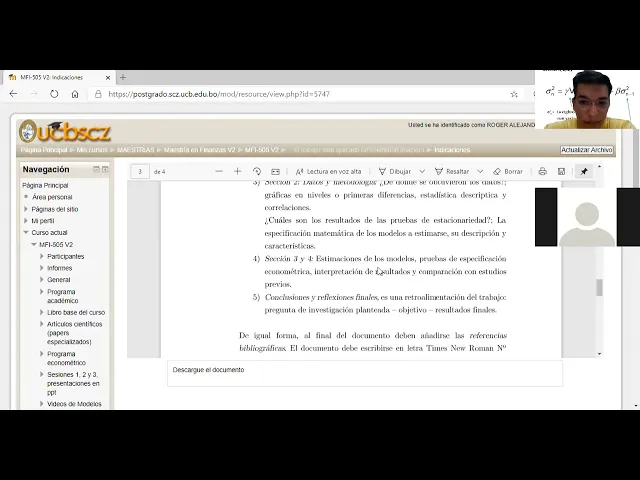Image resolution: width=640 pixels, height=480 pixels.
Task: Click the participant avatar placeholder tile
Action: click(x=587, y=217)
